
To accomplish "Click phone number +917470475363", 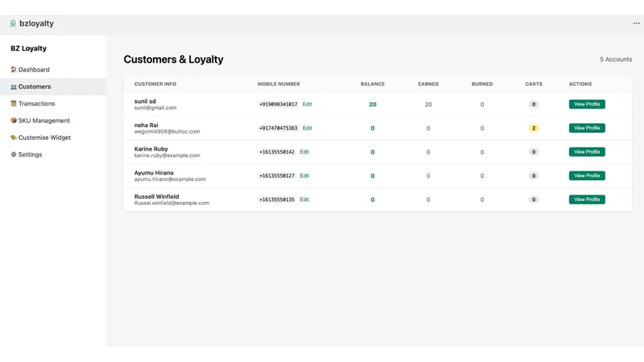I will (278, 128).
